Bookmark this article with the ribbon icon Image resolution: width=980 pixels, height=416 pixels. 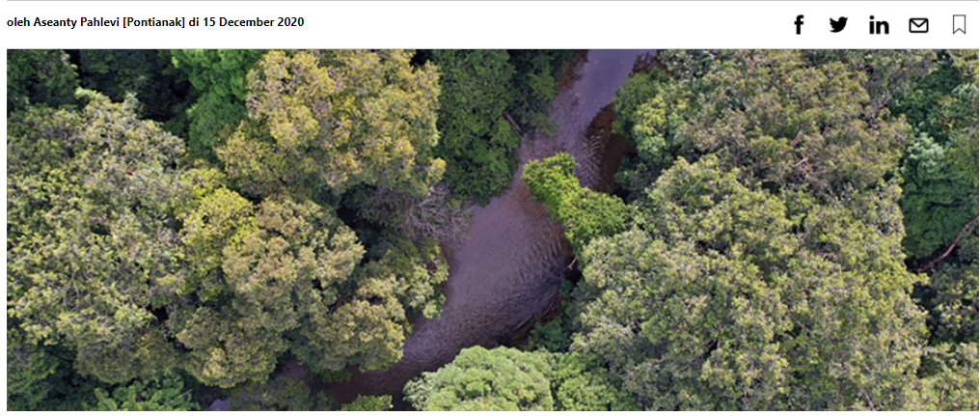[x=959, y=25]
